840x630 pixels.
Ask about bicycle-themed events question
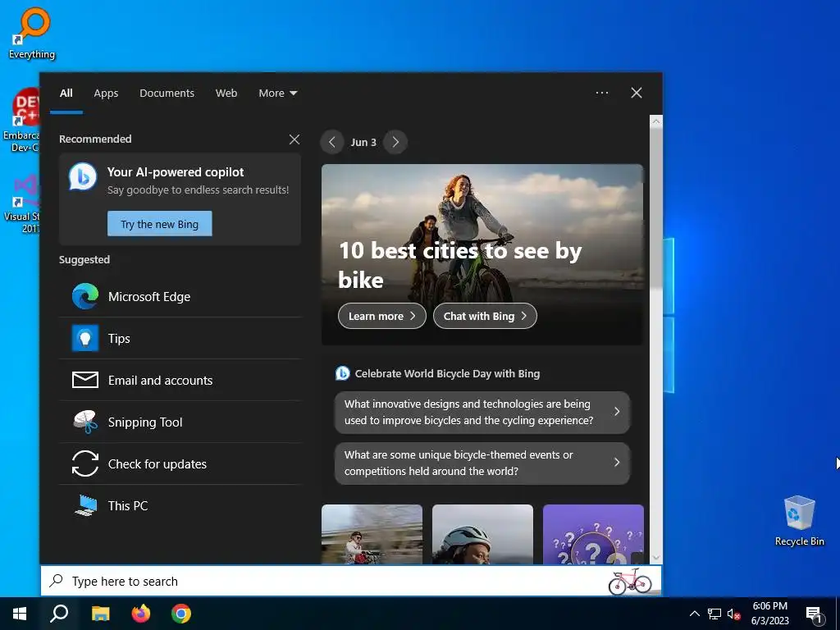(482, 463)
